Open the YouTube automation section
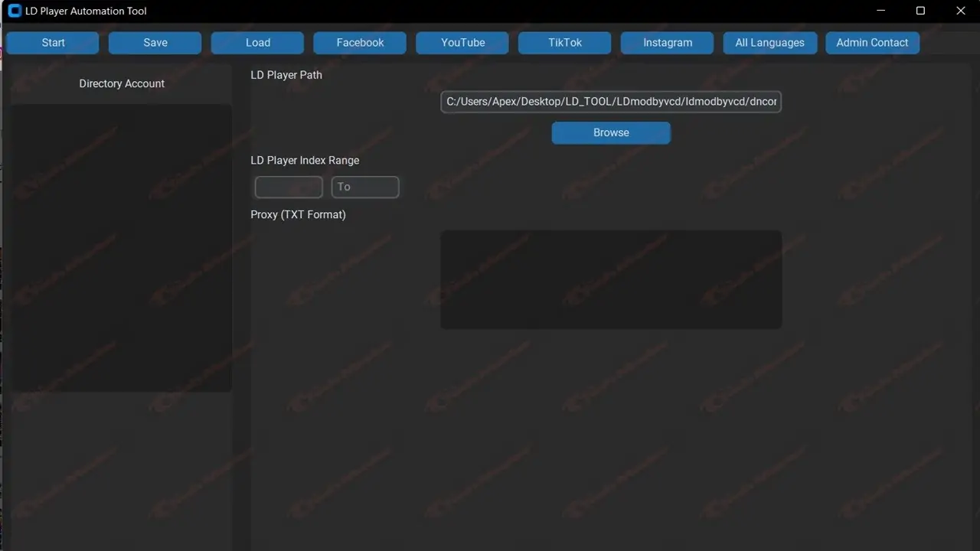The image size is (980, 551). pos(462,43)
